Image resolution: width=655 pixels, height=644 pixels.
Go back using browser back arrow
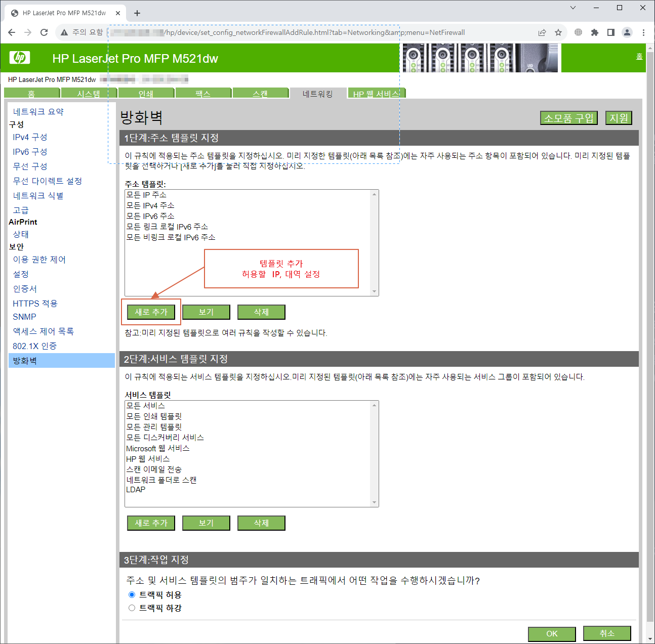[x=12, y=32]
